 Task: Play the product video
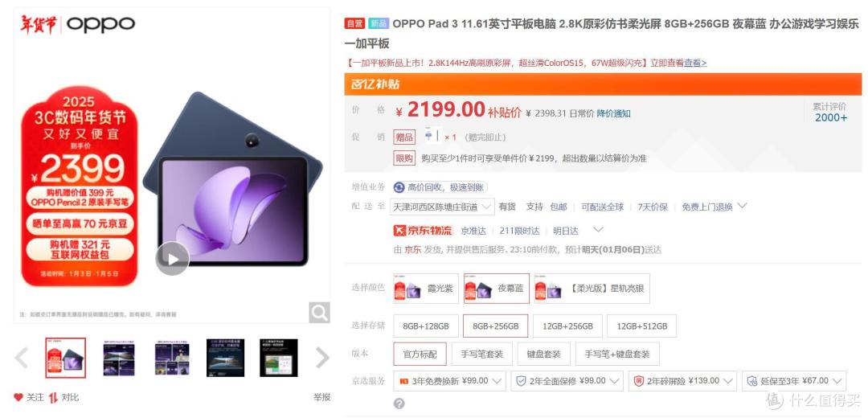click(172, 259)
